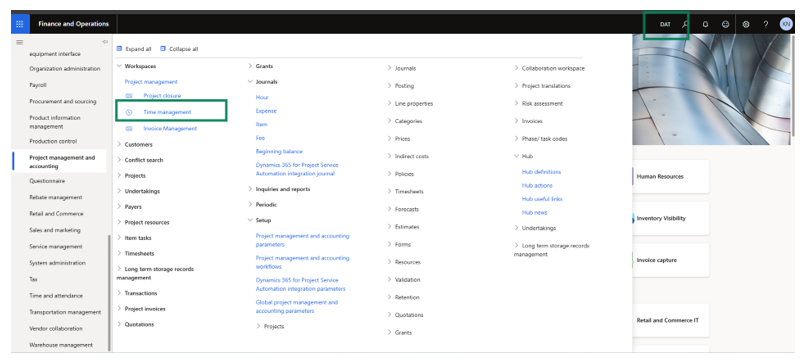Open the app launcher waffle icon
This screenshot has width=807, height=362.
[x=20, y=24]
